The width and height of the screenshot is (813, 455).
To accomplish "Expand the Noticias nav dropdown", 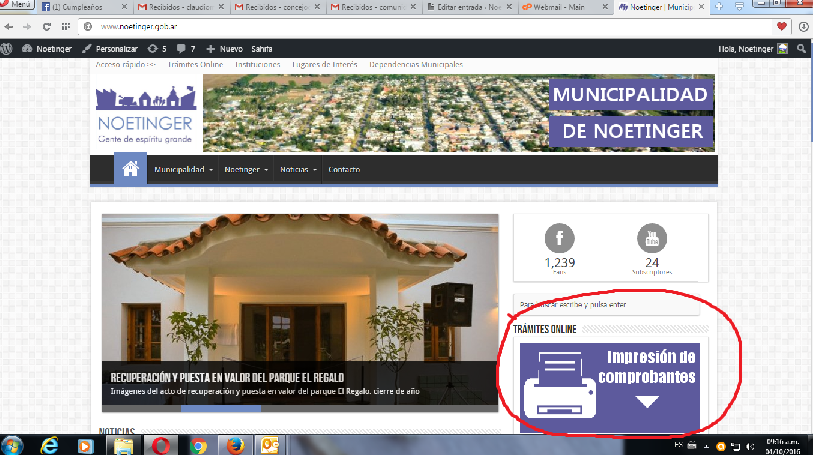I will [x=298, y=169].
